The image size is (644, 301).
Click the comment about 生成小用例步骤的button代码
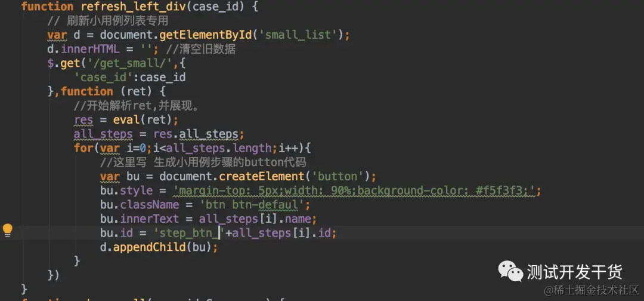pyautogui.click(x=203, y=162)
